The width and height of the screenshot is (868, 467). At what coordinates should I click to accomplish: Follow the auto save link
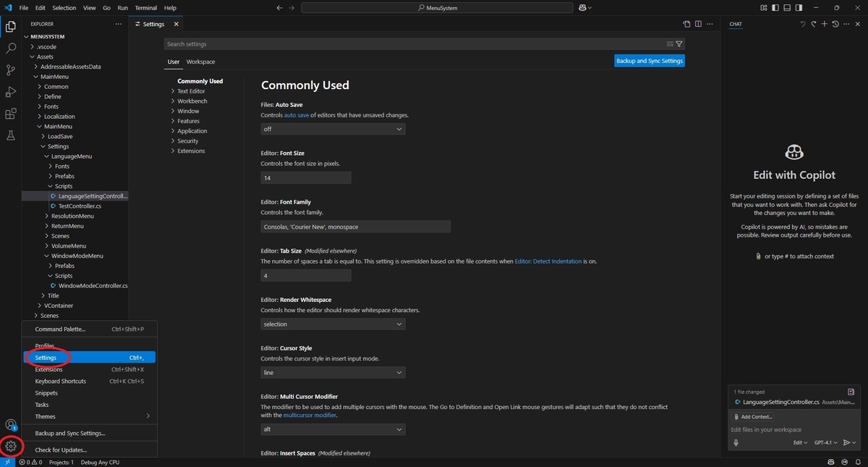(297, 115)
